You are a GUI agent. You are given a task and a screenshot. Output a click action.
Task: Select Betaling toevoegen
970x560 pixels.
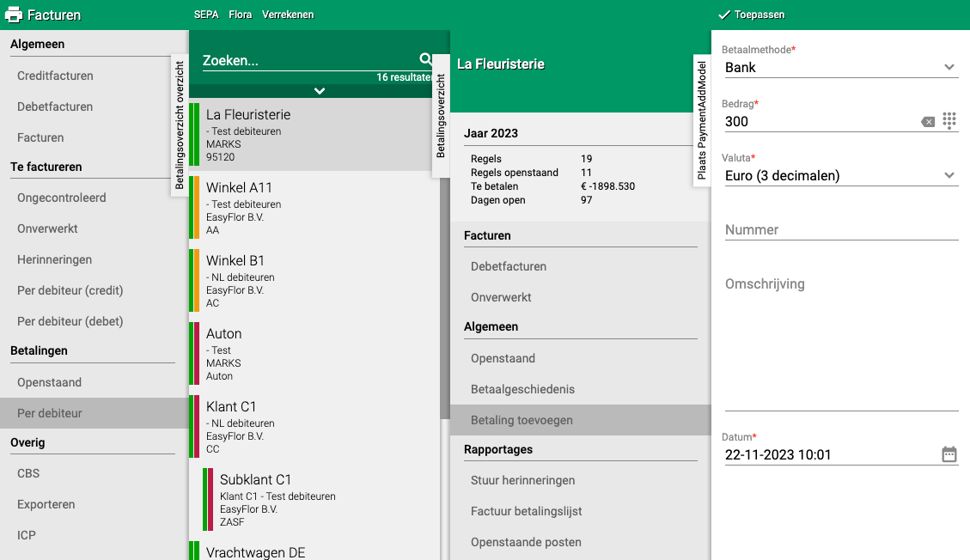[x=580, y=420]
